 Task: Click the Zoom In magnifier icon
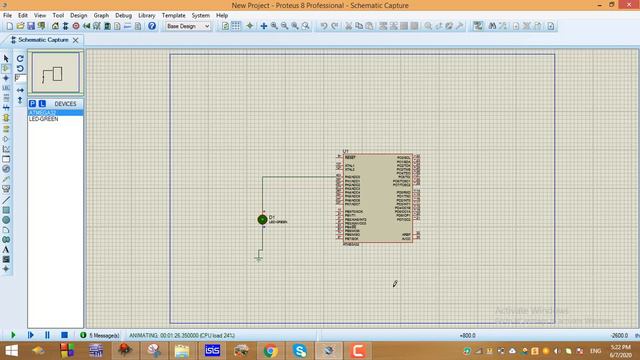pyautogui.click(x=274, y=26)
